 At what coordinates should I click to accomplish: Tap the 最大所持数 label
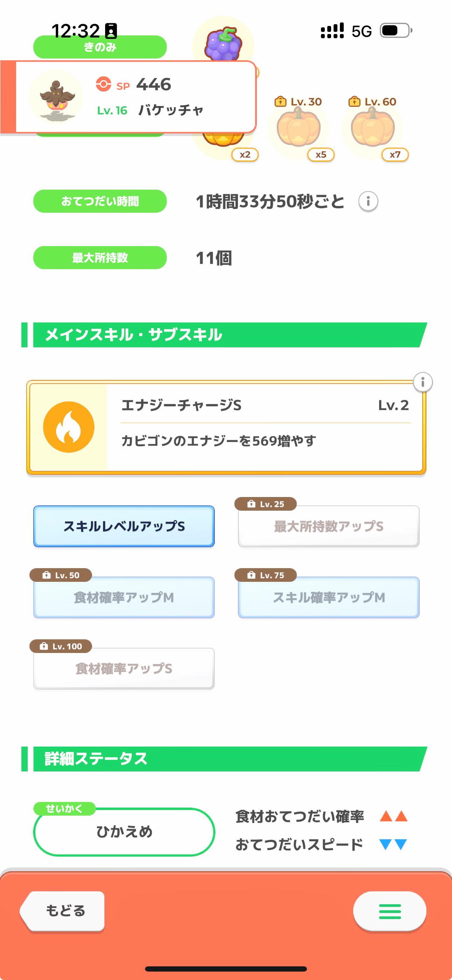coord(100,258)
